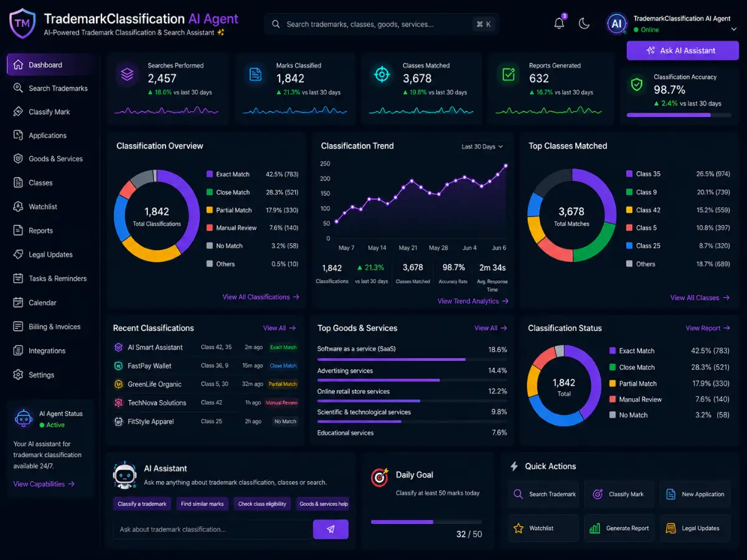Click the AI Agent Status robot icon
This screenshot has width=747, height=560.
coord(23,418)
